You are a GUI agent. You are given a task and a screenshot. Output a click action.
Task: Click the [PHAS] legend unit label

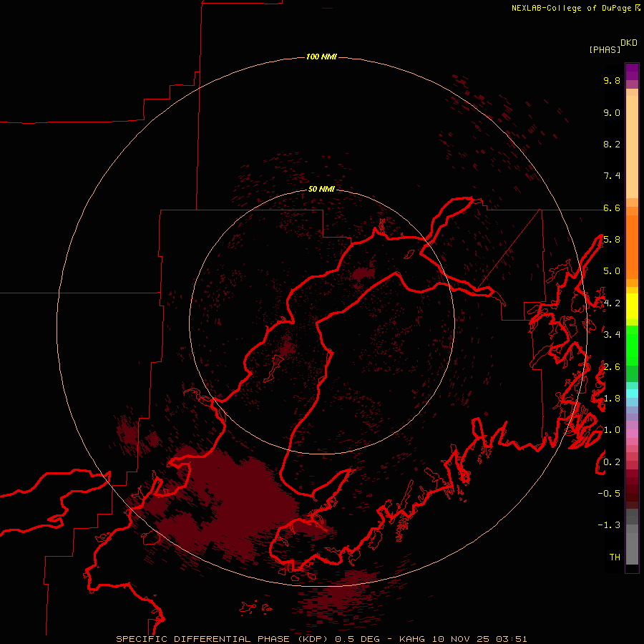coord(605,49)
